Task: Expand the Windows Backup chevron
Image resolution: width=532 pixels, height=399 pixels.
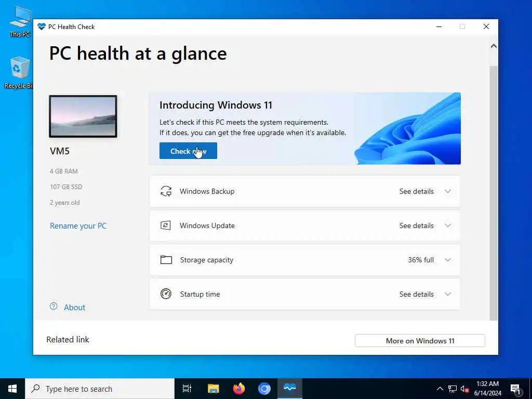Action: click(448, 191)
